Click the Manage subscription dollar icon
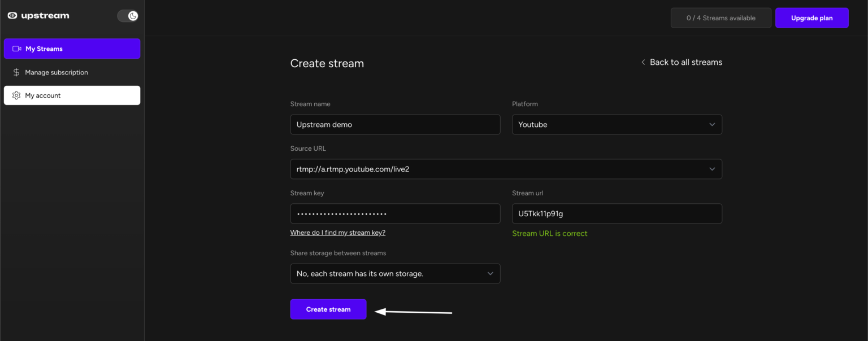The width and height of the screenshot is (868, 341). (x=16, y=72)
